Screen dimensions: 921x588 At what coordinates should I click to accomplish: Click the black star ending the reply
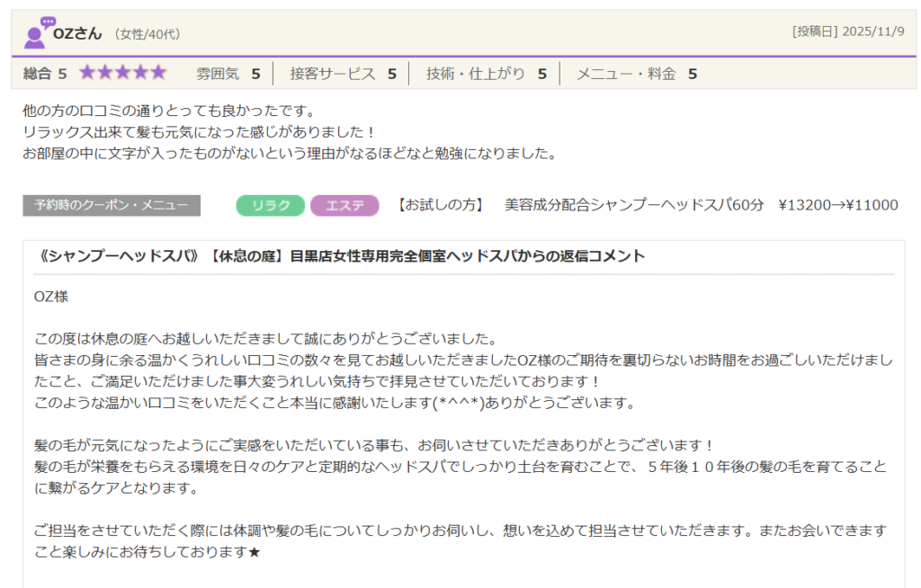(x=254, y=552)
